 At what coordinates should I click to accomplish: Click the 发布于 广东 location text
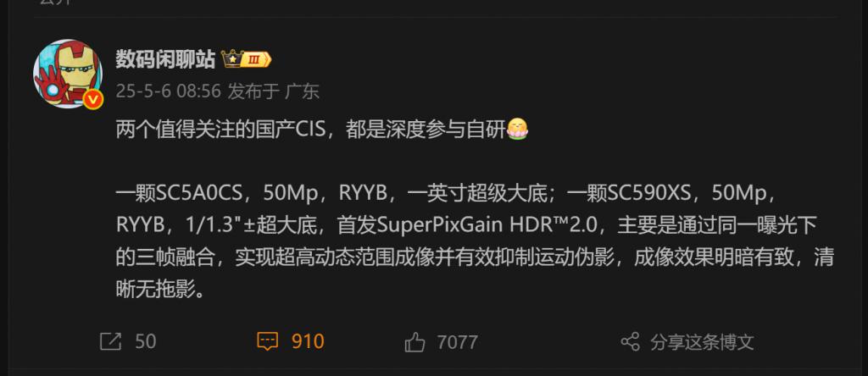point(274,91)
